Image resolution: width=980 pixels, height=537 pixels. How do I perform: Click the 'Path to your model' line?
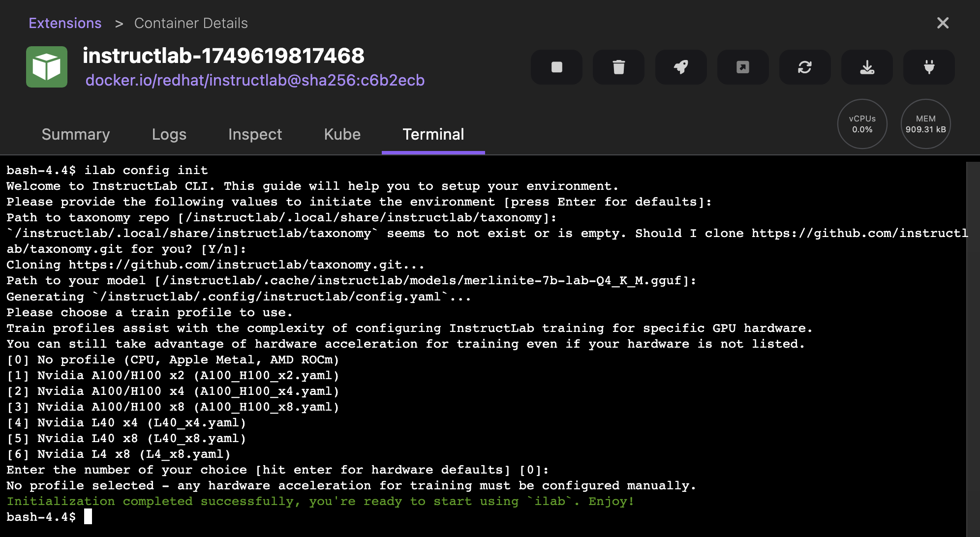coord(351,280)
